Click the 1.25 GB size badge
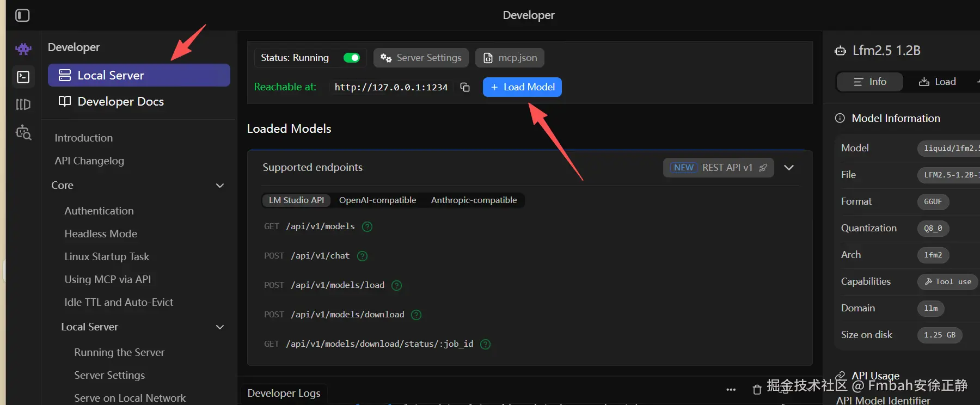The height and width of the screenshot is (405, 980). (x=940, y=335)
